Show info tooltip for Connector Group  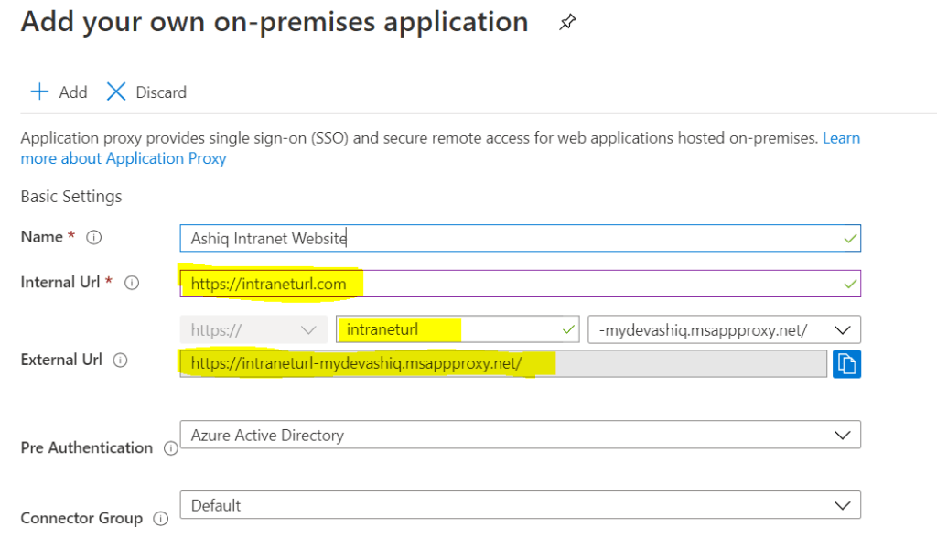[x=161, y=519]
